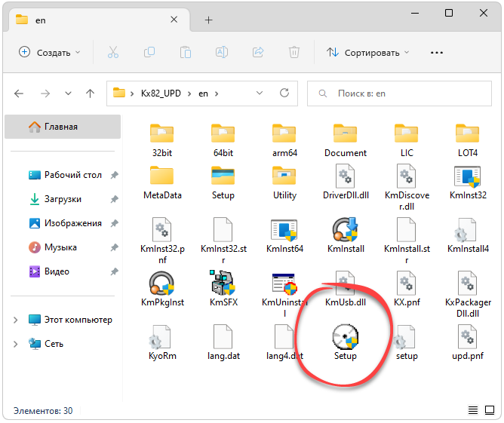Screen dimensions: 504x423
Task: Switch to details list view
Action: [473, 410]
